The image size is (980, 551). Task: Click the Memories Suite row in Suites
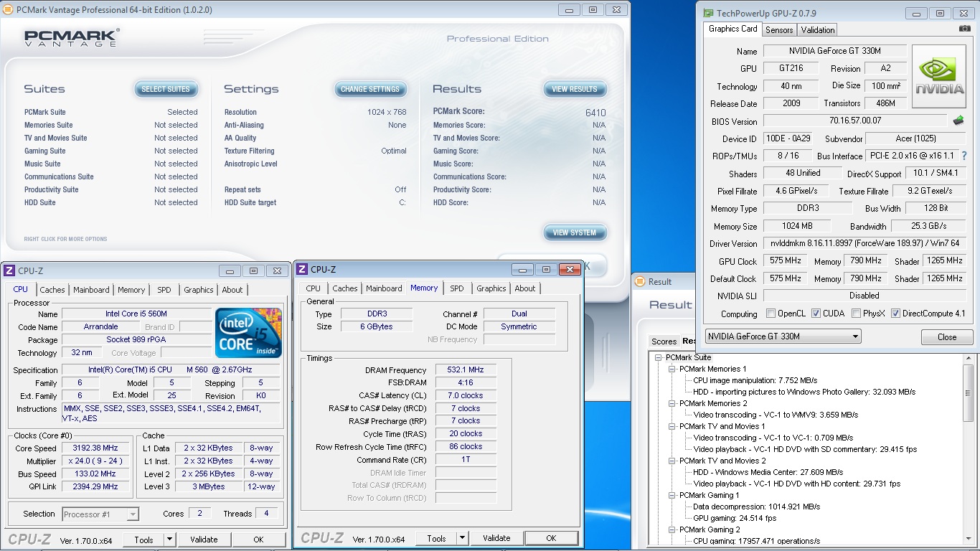(110, 125)
